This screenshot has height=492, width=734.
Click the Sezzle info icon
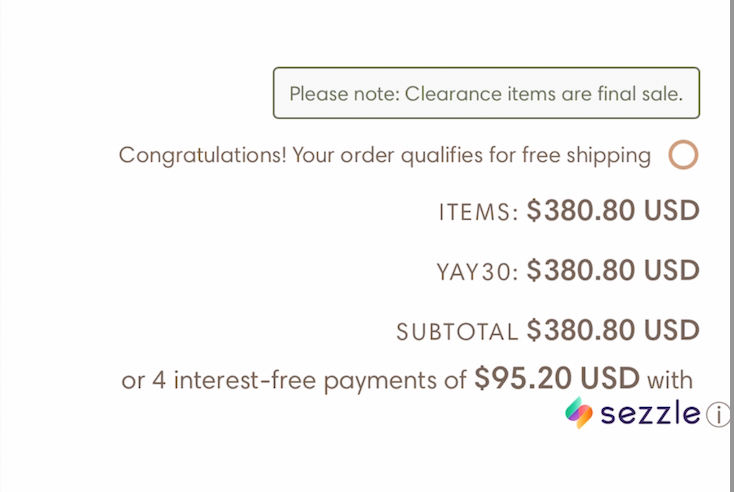point(718,415)
